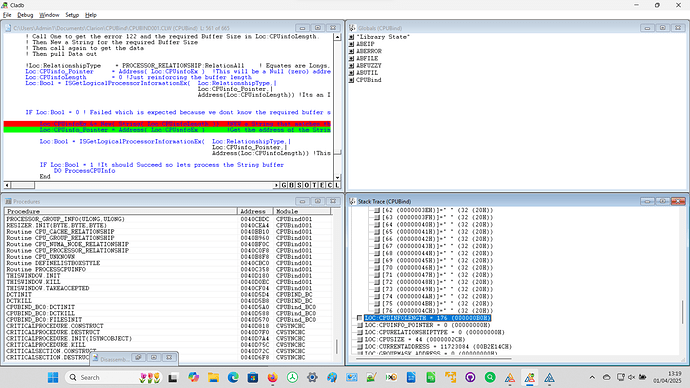The height and width of the screenshot is (388, 690).
Task: Open the Windows Start menu
Action: (53, 377)
